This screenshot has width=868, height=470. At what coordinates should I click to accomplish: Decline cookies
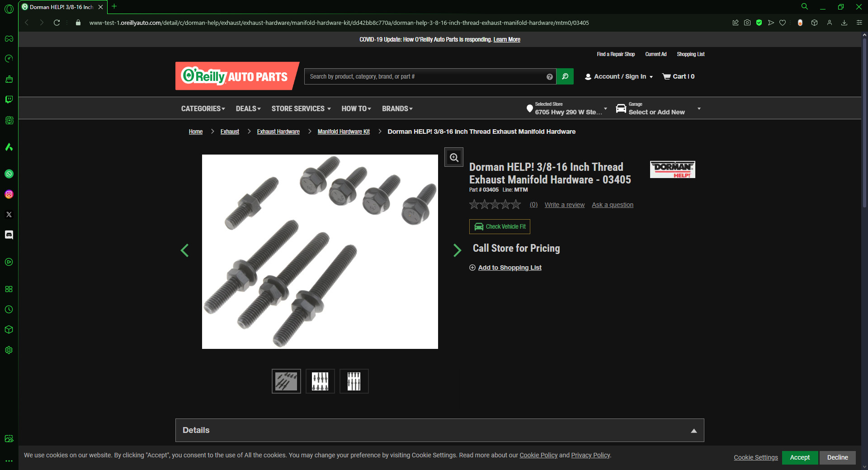(837, 457)
